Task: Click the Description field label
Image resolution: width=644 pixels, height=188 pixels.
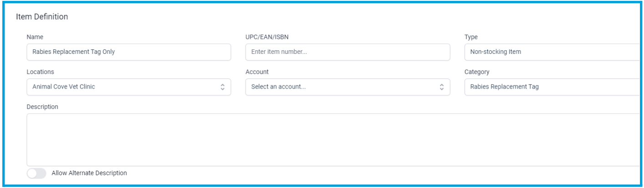Action: click(42, 106)
